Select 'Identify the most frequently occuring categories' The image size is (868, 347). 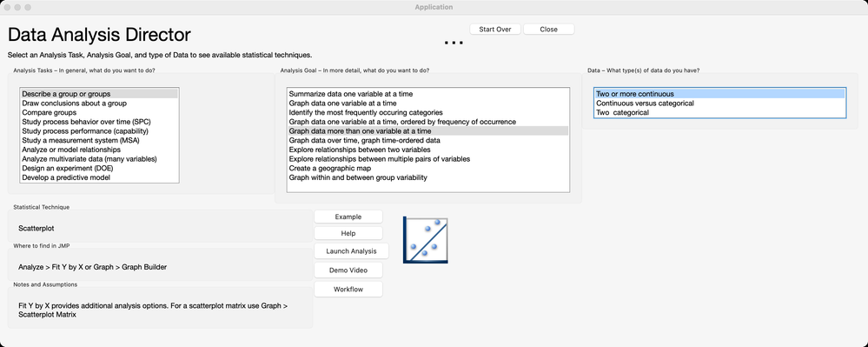(x=427, y=112)
